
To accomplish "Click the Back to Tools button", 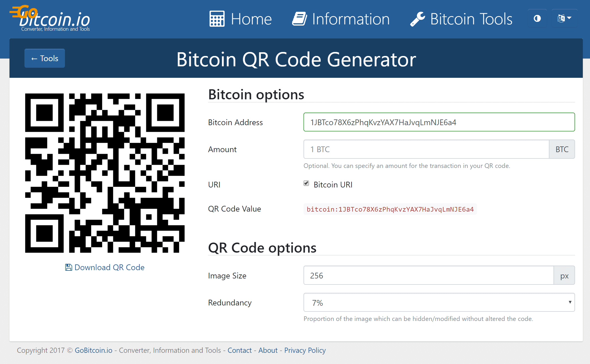I will (x=45, y=58).
